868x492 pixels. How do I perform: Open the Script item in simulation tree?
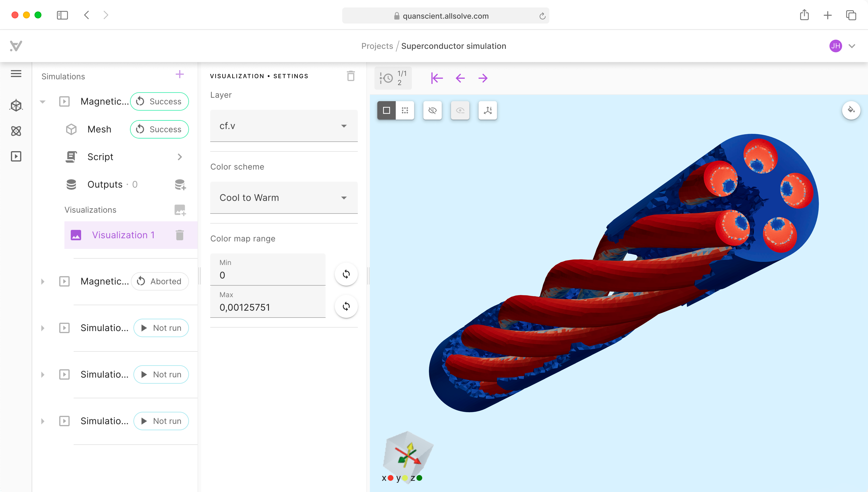100,157
